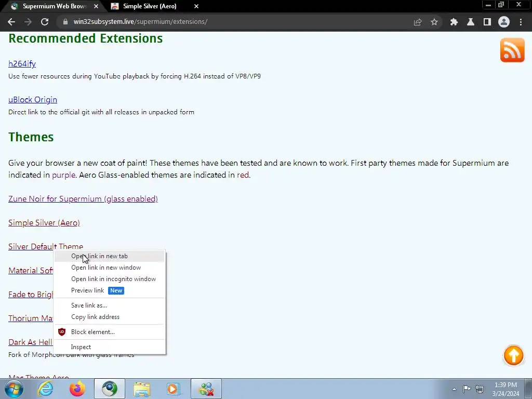Choose Open link in new tab

[x=109, y=256]
